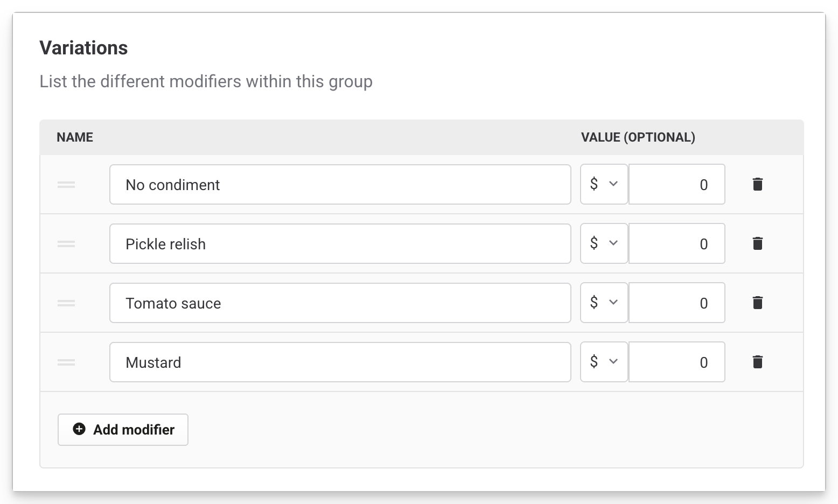The height and width of the screenshot is (504, 838).
Task: Click into the Tomato sauce name input
Action: point(340,303)
